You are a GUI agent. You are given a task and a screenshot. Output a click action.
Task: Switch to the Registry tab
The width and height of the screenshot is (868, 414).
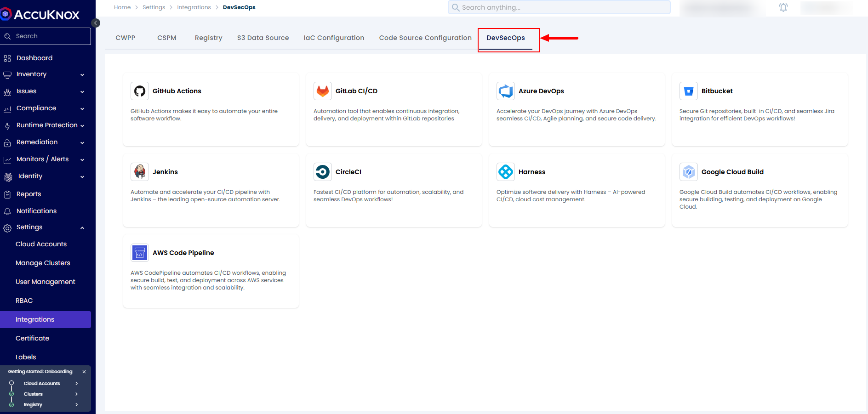click(x=209, y=38)
